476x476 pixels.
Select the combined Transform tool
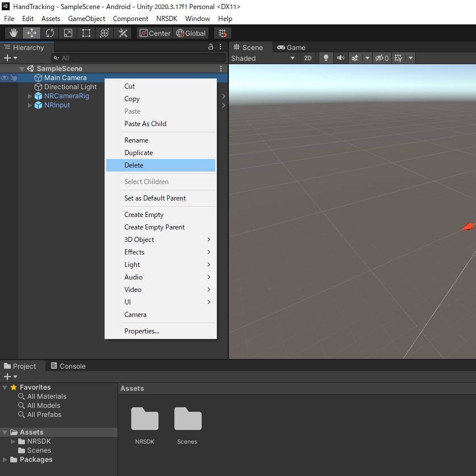[105, 33]
